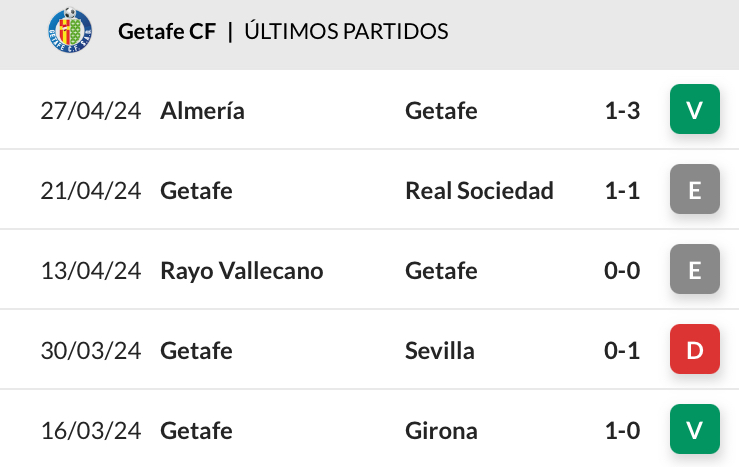Click the 0-1 score against Sevilla

[622, 351]
